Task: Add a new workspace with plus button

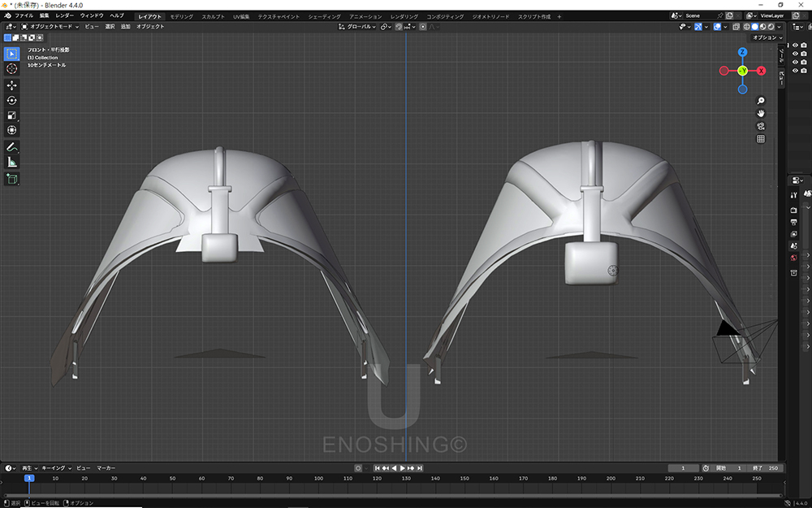Action: 559,16
